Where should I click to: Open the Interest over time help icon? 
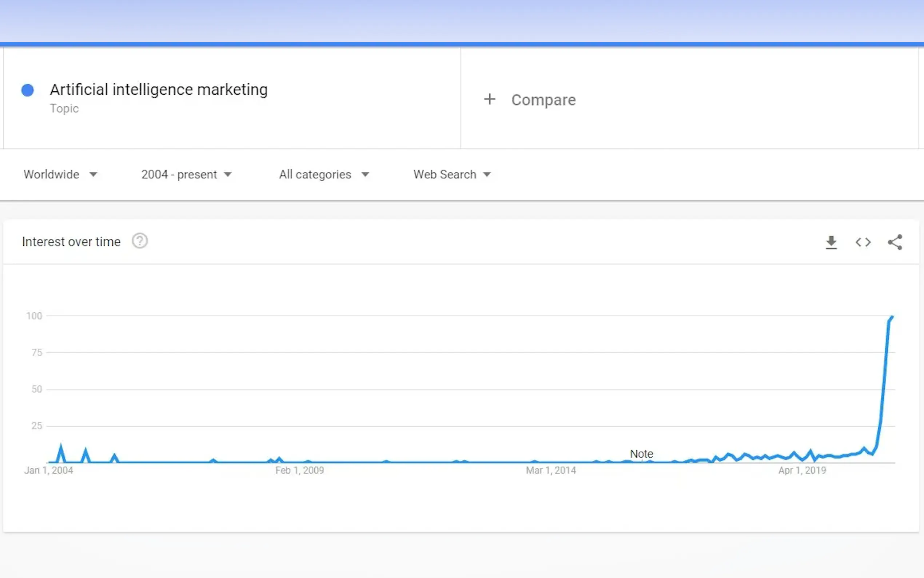[x=140, y=241]
